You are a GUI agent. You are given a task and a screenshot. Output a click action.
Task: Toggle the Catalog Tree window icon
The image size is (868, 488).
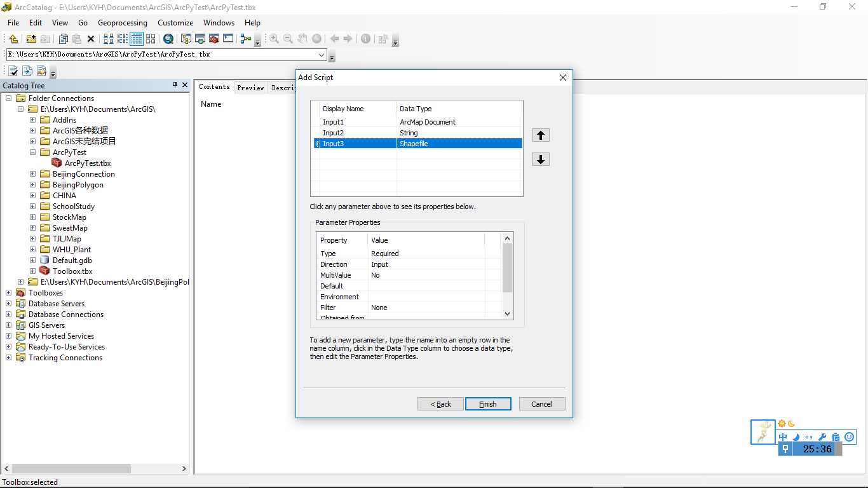(186, 39)
